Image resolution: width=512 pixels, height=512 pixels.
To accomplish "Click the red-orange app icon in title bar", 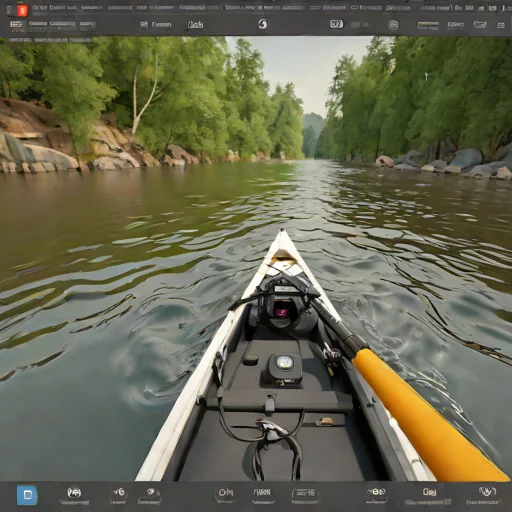I will pyautogui.click(x=22, y=10).
